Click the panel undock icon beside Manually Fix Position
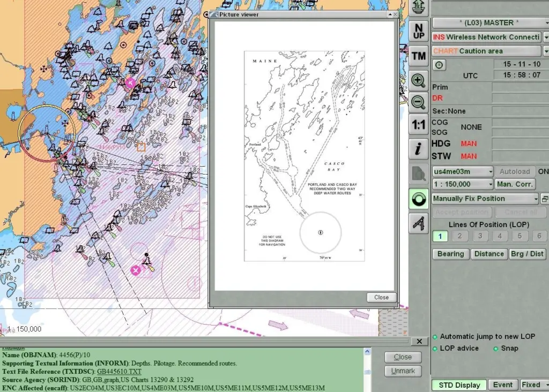 tap(545, 199)
